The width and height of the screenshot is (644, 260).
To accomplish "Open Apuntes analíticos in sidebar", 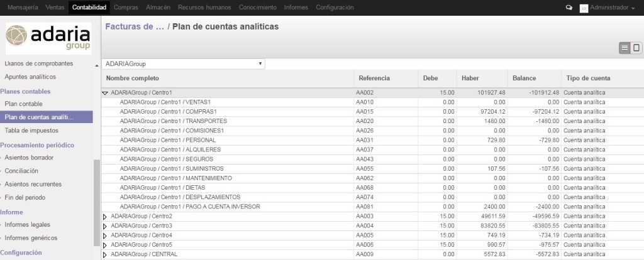I will coord(30,77).
